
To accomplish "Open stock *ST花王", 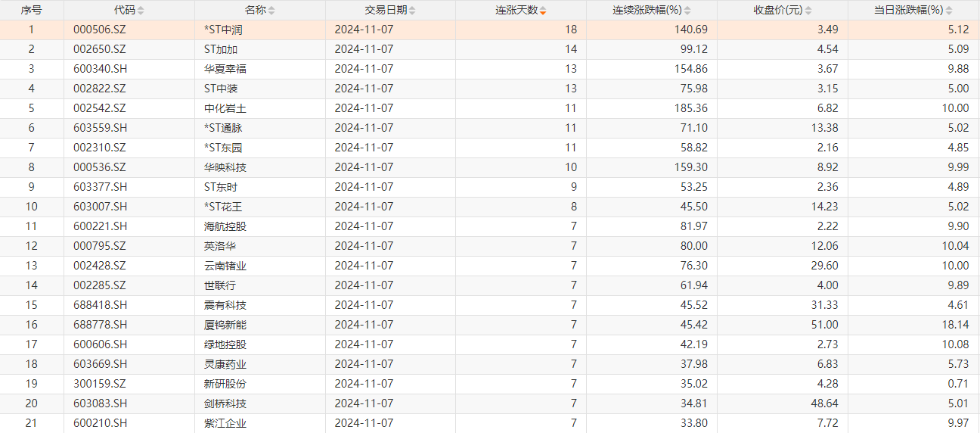I will click(x=223, y=207).
